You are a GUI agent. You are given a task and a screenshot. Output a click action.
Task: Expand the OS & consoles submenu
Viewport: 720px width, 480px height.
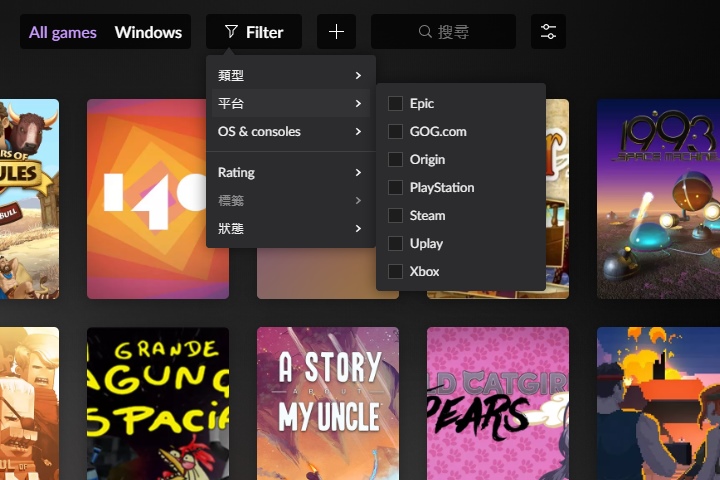290,131
